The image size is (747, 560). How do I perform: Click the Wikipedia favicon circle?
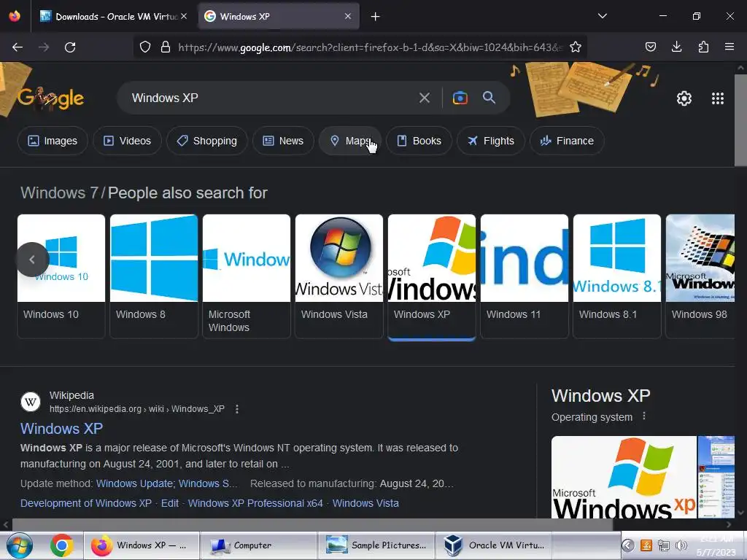pyautogui.click(x=31, y=402)
